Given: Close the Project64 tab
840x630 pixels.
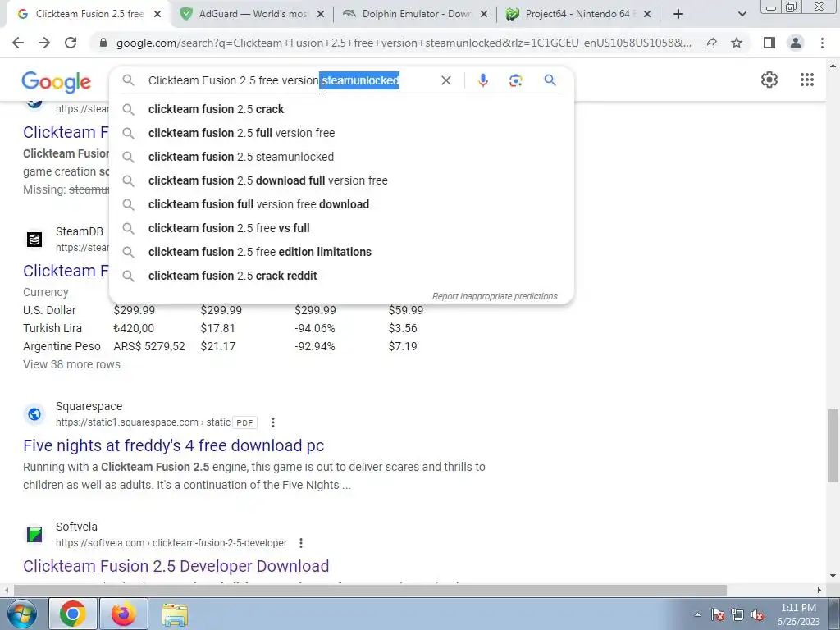Looking at the screenshot, I should click(647, 15).
